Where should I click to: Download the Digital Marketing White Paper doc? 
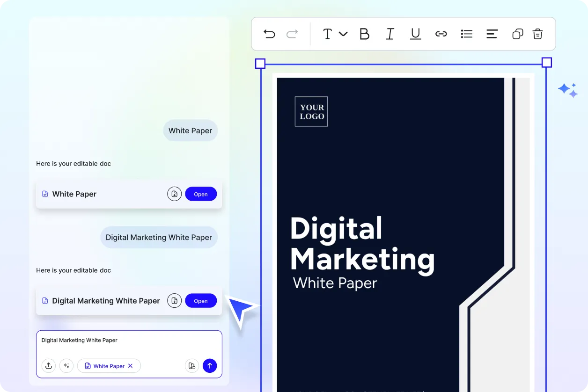(174, 301)
